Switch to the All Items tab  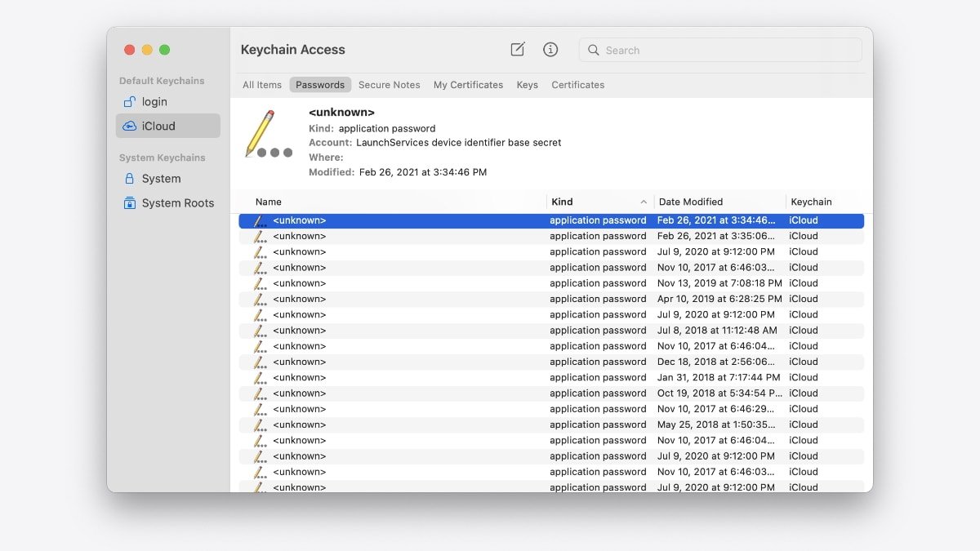pyautogui.click(x=262, y=85)
